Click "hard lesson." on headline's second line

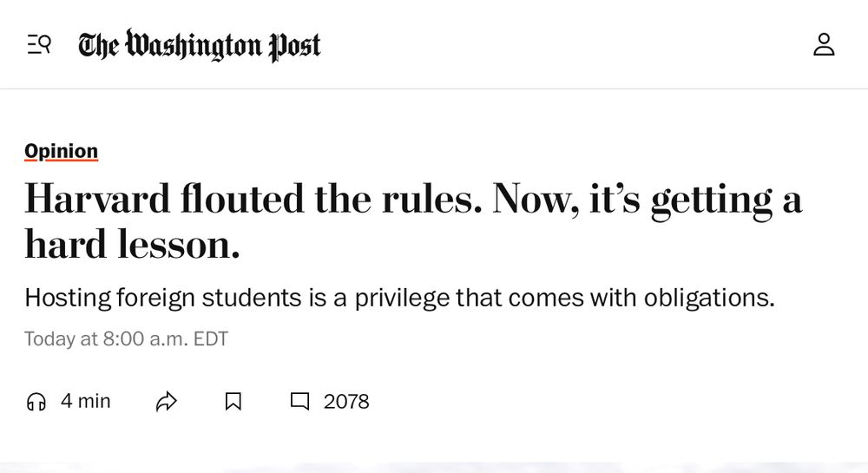pos(132,244)
